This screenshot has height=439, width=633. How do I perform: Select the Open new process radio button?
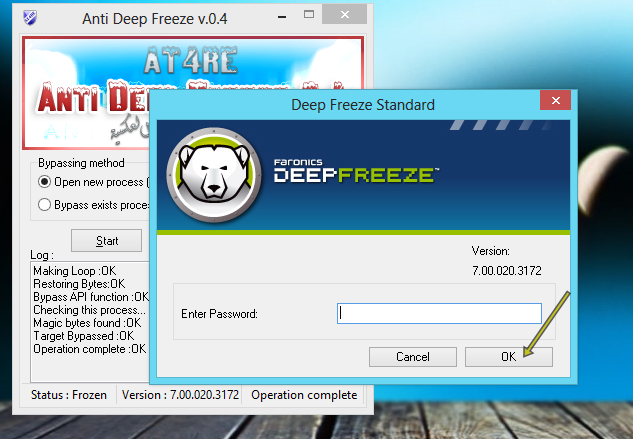(x=44, y=182)
